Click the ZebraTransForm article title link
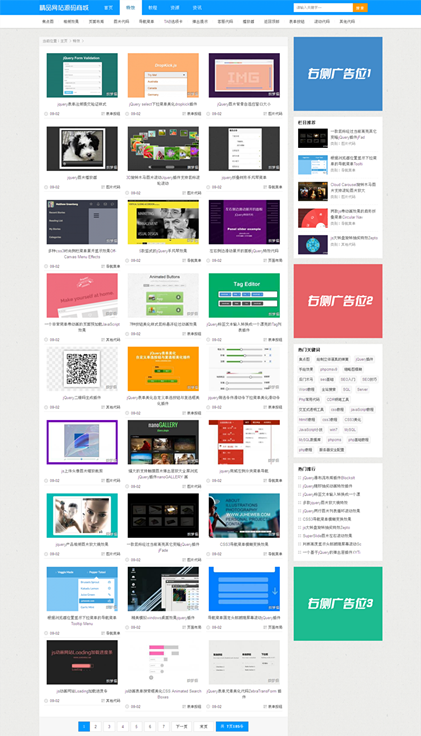421x736 pixels. [x=244, y=694]
